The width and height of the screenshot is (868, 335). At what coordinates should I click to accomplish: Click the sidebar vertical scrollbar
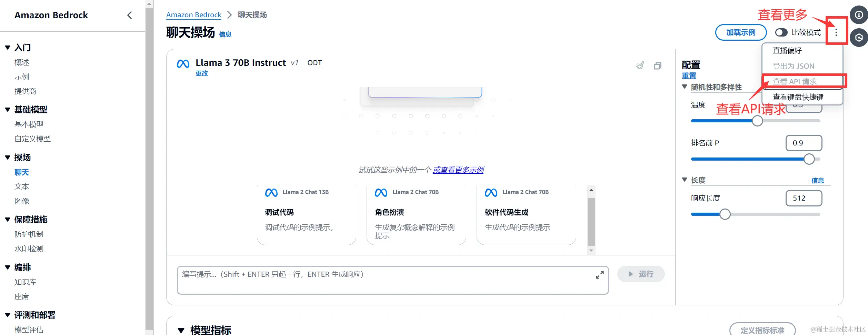(149, 169)
